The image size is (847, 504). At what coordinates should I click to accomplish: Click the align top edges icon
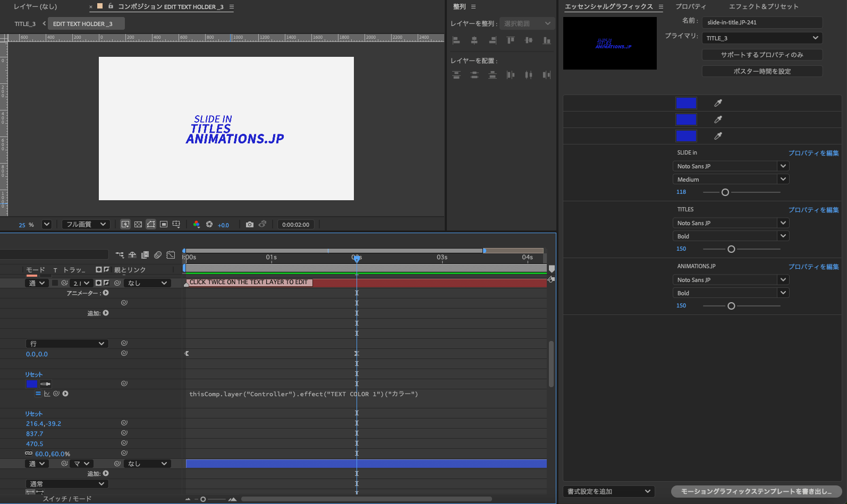[x=511, y=40]
